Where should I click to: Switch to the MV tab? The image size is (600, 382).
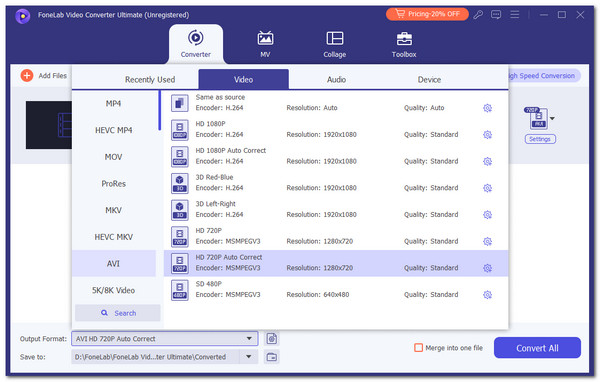coord(265,44)
